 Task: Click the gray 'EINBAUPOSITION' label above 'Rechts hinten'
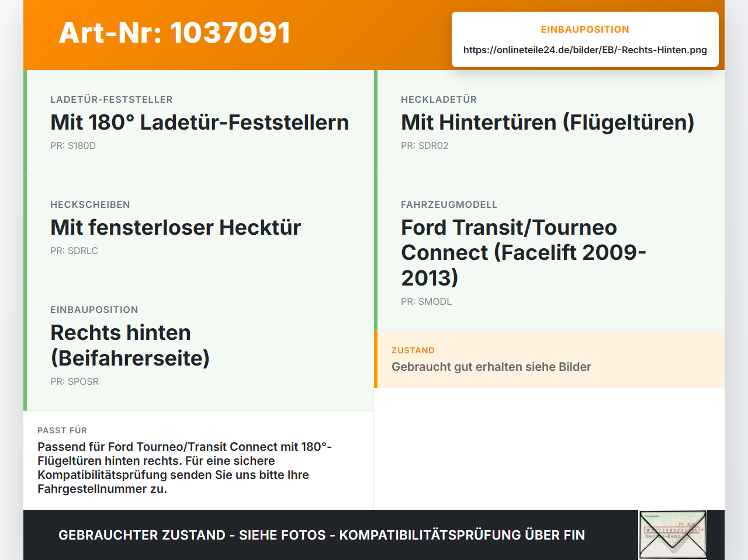click(x=94, y=309)
